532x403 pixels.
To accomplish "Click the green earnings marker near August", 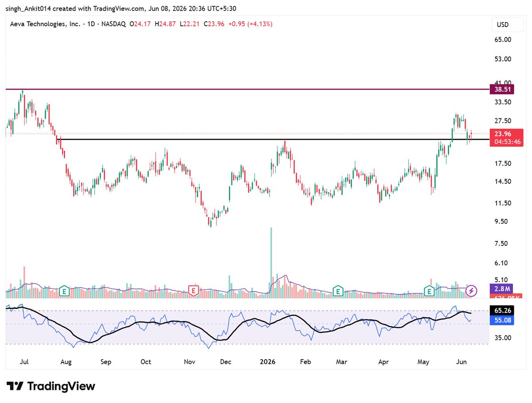I will (65, 291).
